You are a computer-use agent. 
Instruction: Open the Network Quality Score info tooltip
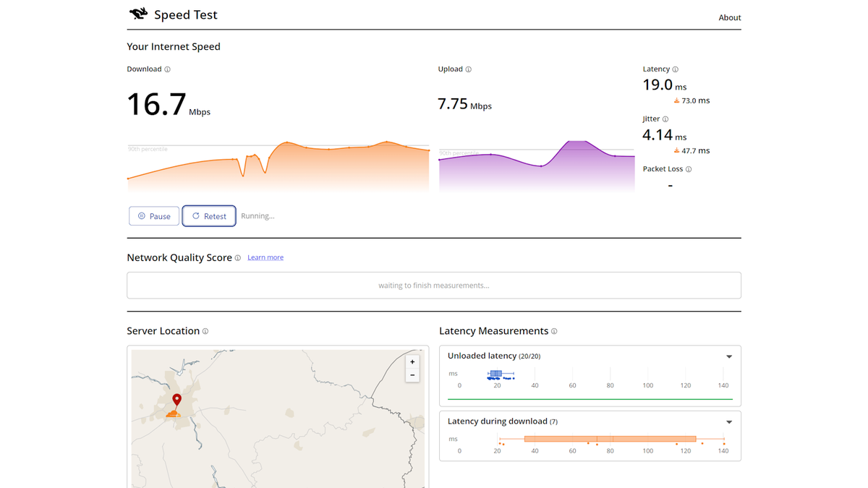click(x=239, y=257)
